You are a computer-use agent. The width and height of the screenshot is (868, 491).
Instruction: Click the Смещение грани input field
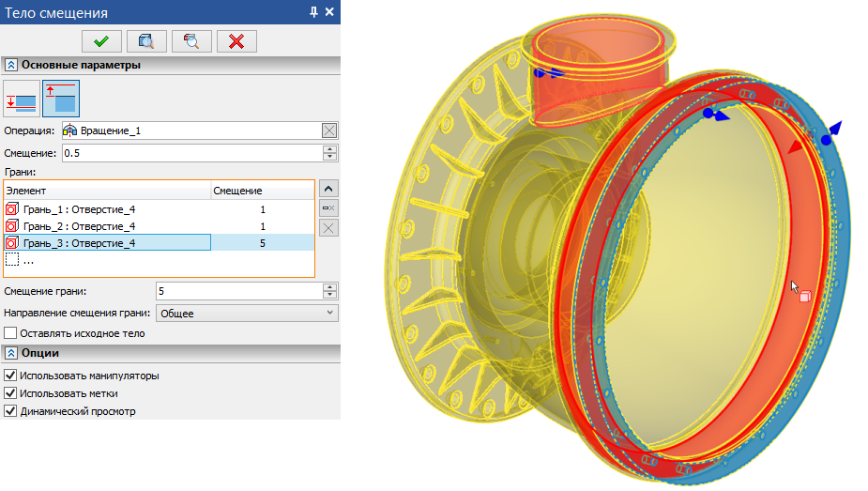click(239, 291)
